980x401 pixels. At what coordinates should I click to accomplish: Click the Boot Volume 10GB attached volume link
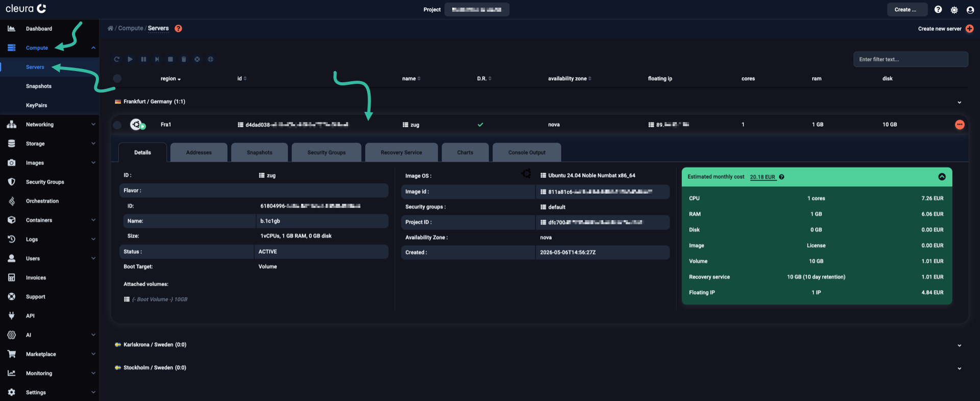click(x=159, y=299)
